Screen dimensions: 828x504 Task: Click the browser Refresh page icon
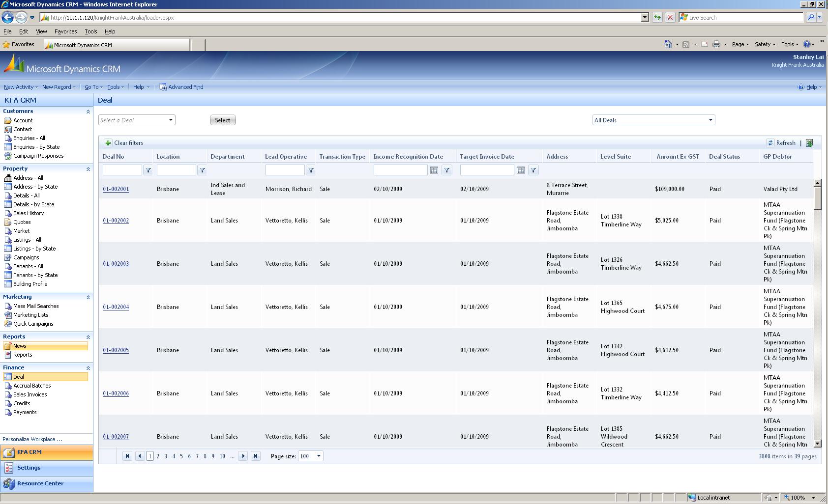click(657, 17)
